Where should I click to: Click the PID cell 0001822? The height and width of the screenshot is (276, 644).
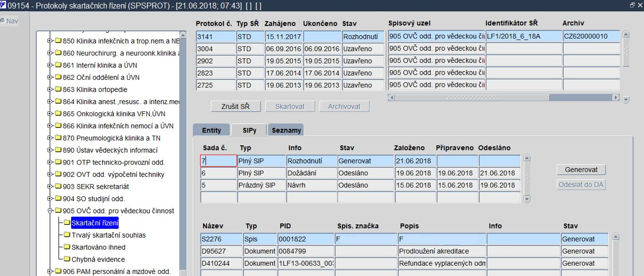coord(306,239)
